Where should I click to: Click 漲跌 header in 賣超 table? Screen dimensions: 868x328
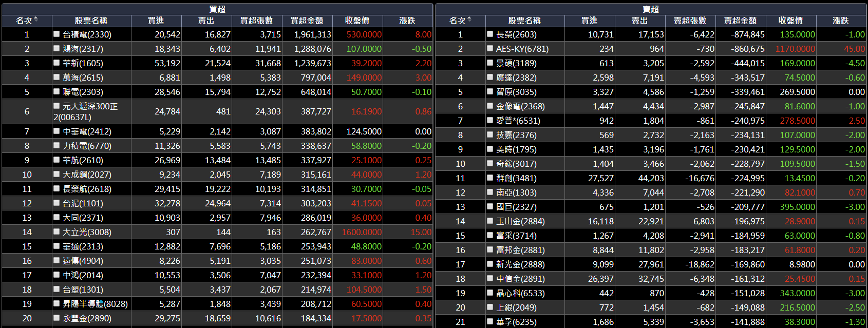tap(841, 21)
